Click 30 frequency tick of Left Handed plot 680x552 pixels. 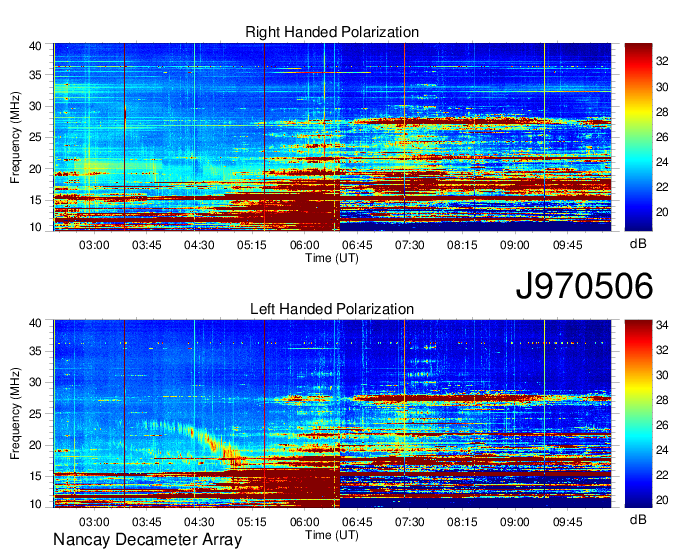click(x=35, y=383)
